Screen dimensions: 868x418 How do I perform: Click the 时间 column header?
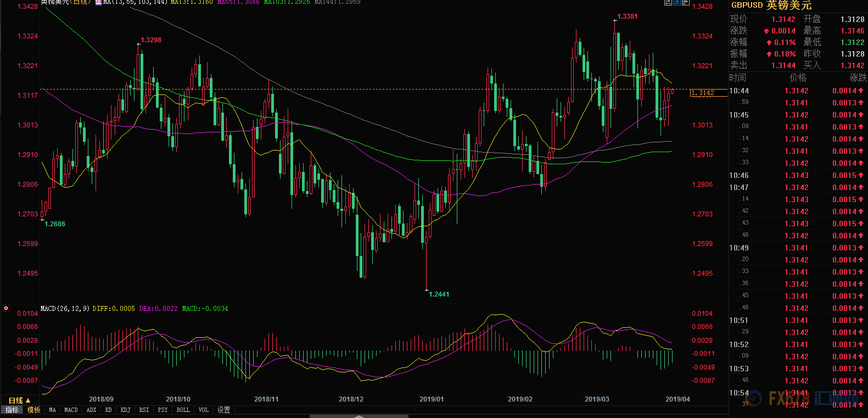[738, 78]
